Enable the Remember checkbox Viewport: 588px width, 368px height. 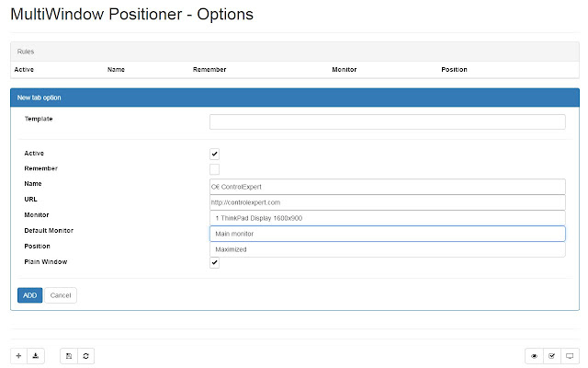pos(214,169)
